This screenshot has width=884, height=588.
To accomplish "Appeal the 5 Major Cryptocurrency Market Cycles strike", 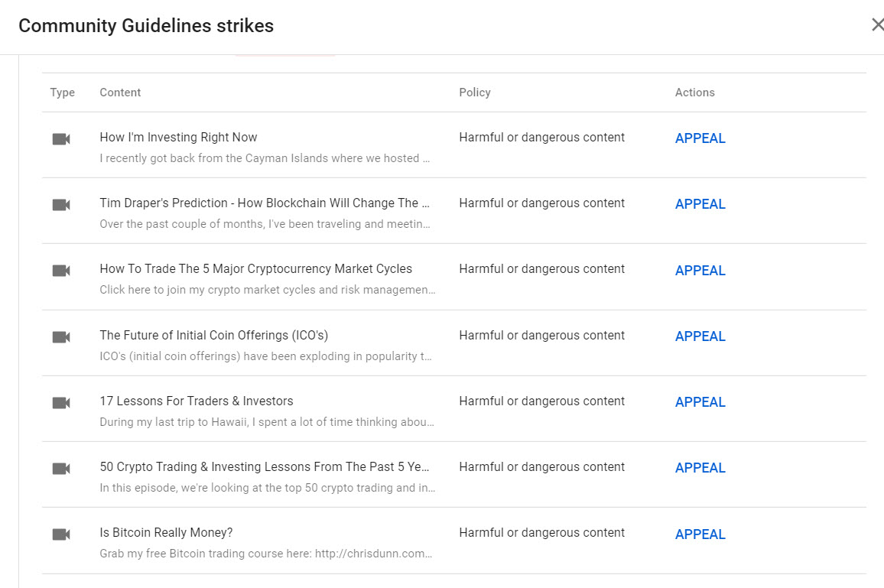I will [x=700, y=271].
